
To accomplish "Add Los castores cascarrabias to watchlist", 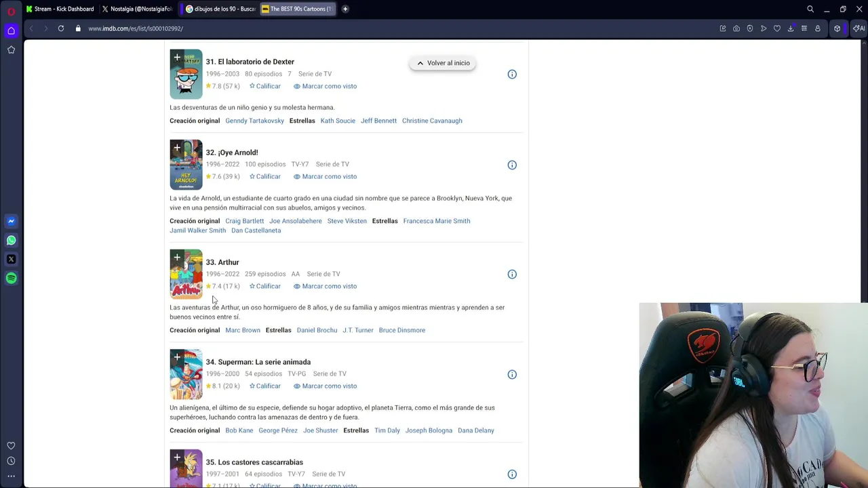I will (177, 457).
